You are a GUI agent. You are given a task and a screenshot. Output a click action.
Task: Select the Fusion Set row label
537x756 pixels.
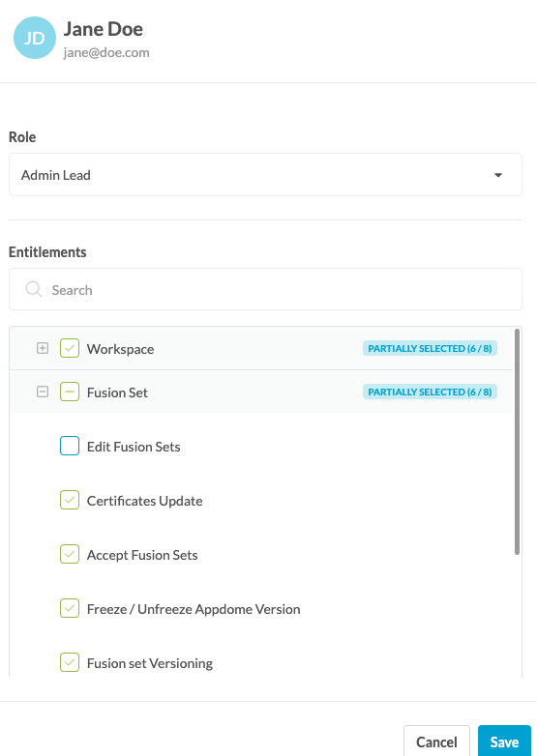coord(117,393)
